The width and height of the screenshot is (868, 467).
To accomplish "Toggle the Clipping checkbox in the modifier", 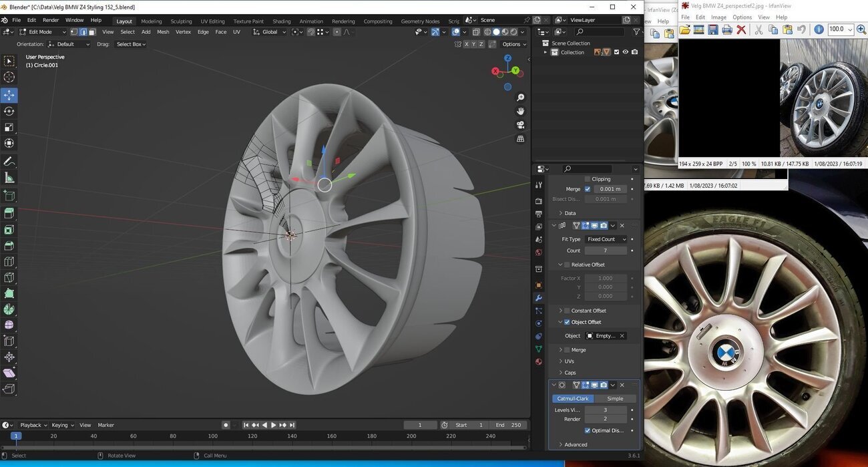I will (x=588, y=179).
